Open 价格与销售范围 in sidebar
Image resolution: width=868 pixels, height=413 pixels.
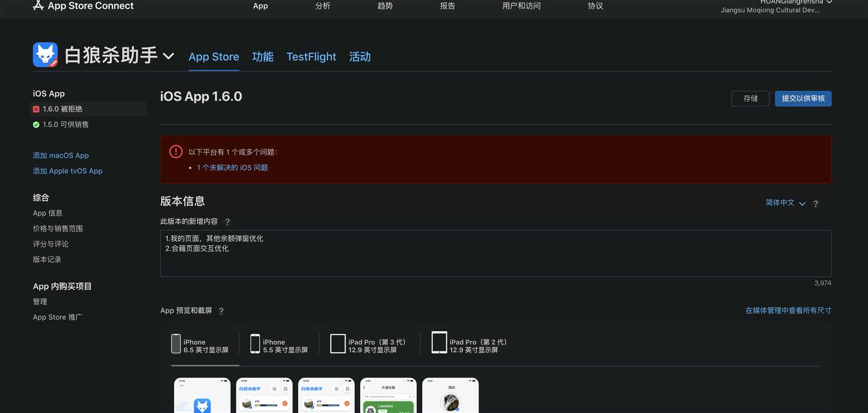pos(58,229)
